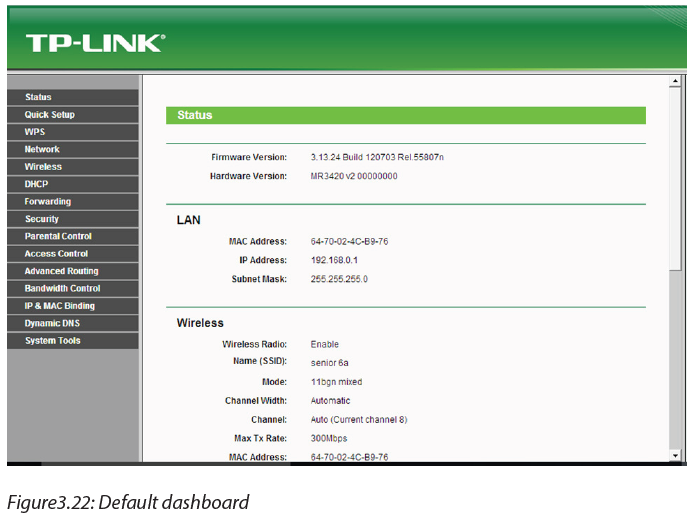
Task: Open System Tools menu
Action: (x=73, y=341)
